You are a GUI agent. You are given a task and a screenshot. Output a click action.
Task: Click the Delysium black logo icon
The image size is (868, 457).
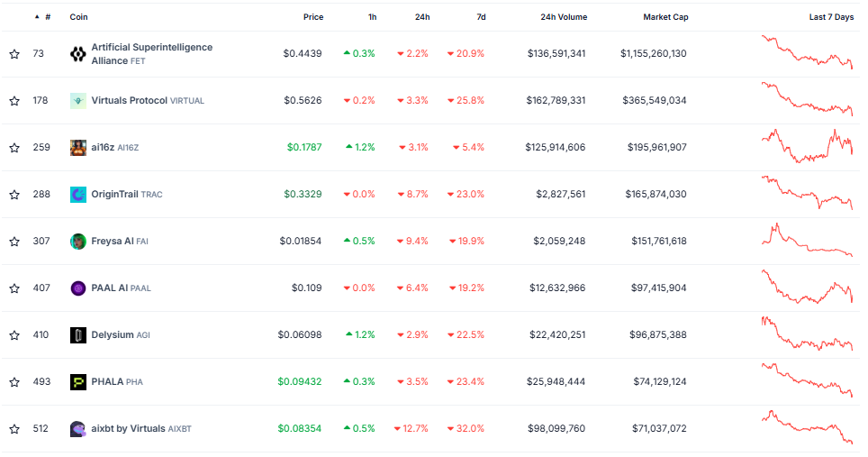[x=78, y=335]
